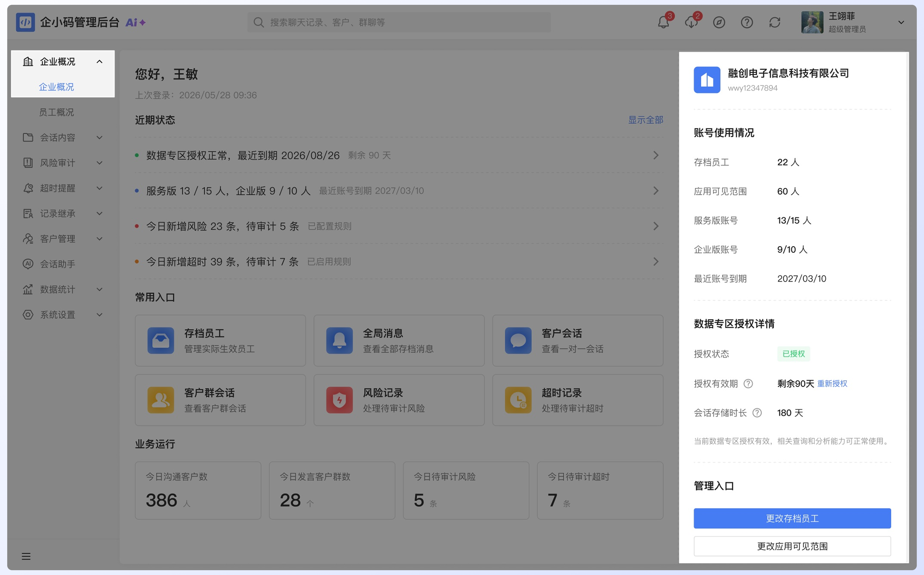This screenshot has height=575, width=924.
Task: Click the compass explore icon
Action: tap(719, 22)
